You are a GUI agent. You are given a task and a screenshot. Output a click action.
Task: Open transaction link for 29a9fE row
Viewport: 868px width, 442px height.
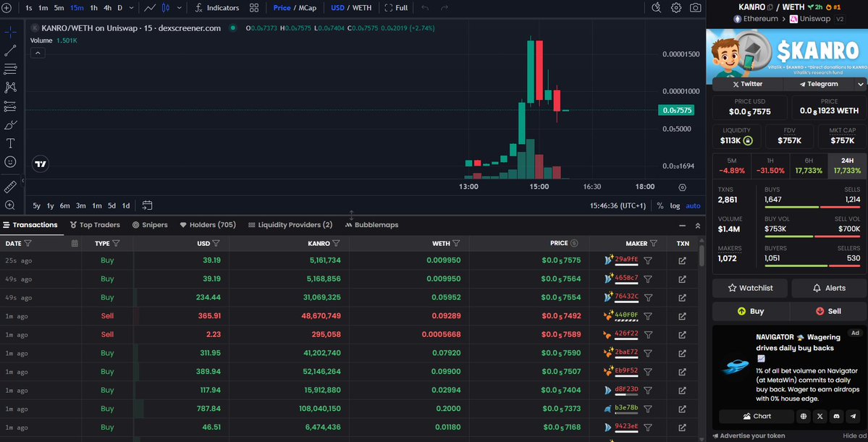point(682,260)
